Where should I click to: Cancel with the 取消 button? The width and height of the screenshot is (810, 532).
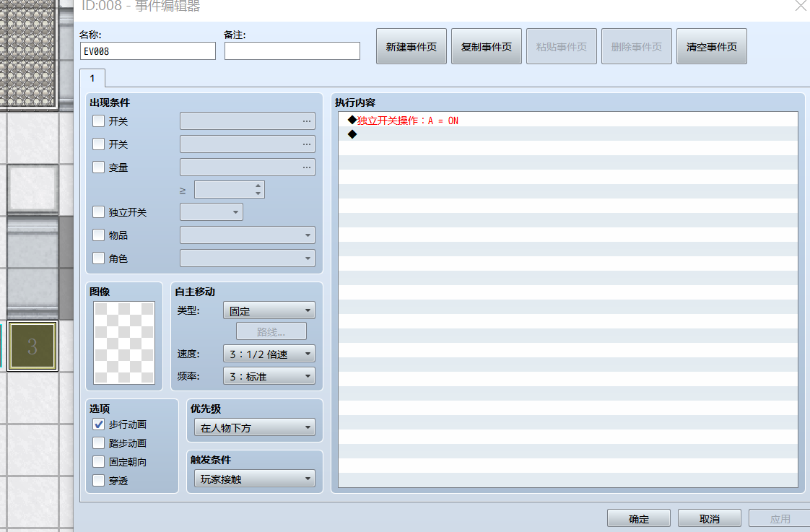pyautogui.click(x=709, y=518)
